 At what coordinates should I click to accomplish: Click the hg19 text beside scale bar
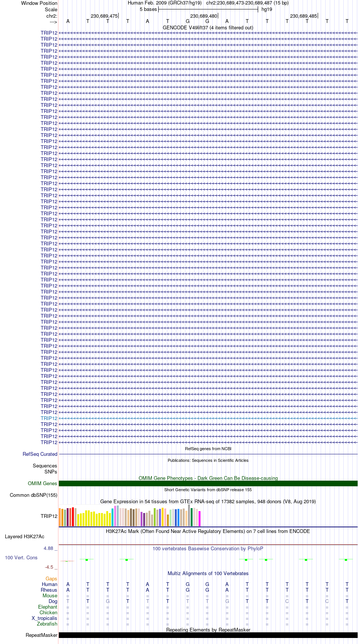267,9
